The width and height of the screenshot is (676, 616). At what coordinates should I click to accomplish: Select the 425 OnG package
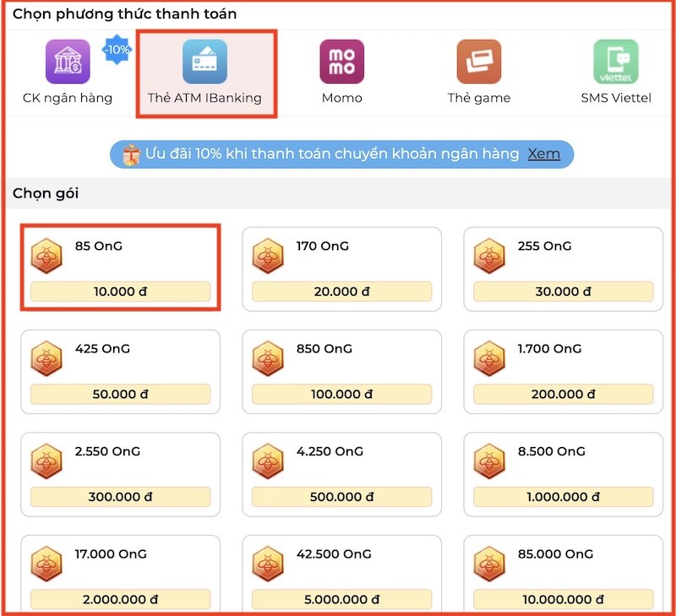click(x=120, y=368)
